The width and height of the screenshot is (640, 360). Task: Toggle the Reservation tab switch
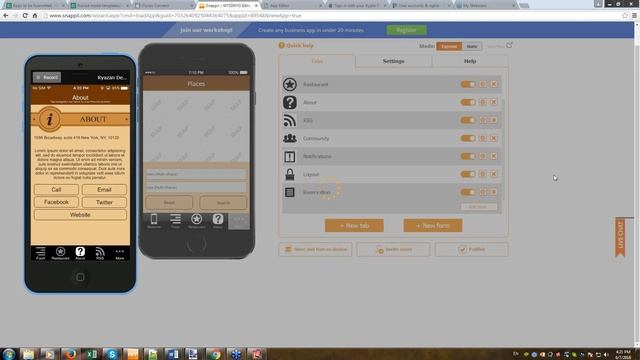468,192
